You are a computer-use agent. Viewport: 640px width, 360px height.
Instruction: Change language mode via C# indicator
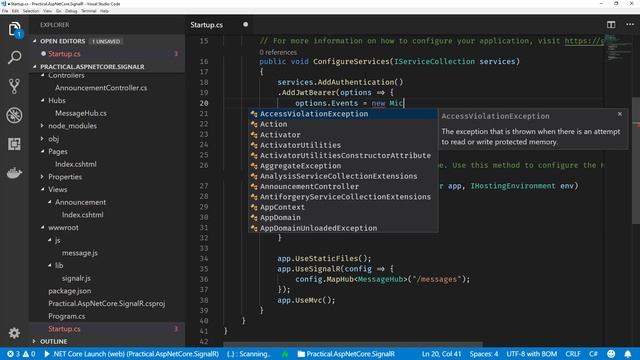tap(593, 354)
